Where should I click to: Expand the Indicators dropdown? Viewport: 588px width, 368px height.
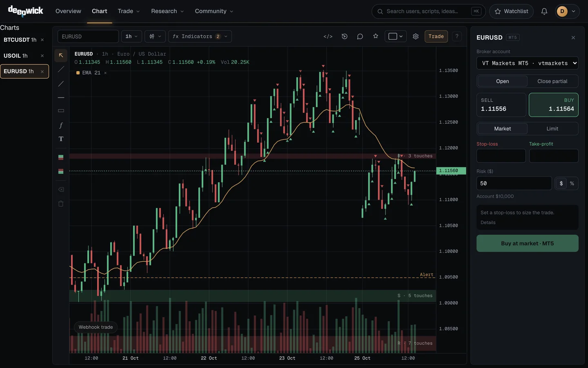tap(200, 36)
